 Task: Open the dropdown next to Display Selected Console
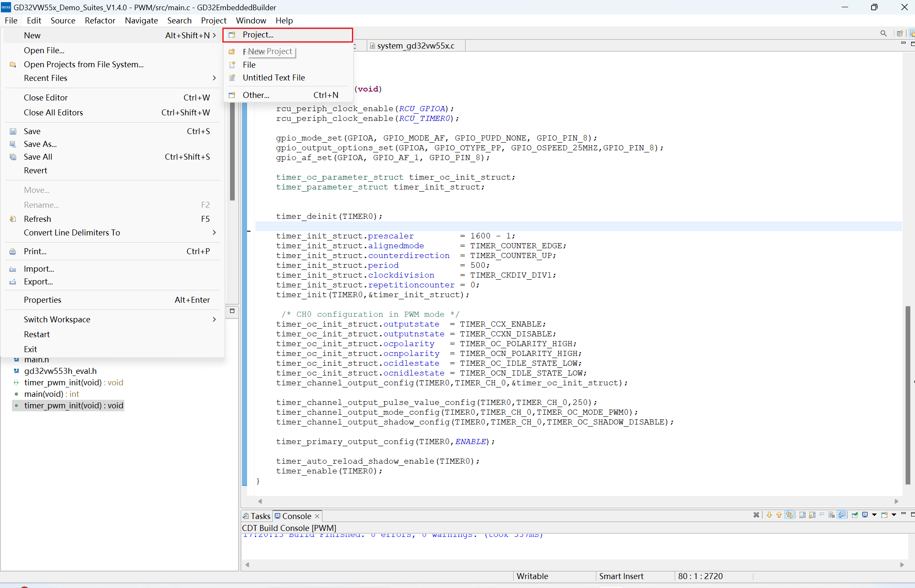[875, 515]
